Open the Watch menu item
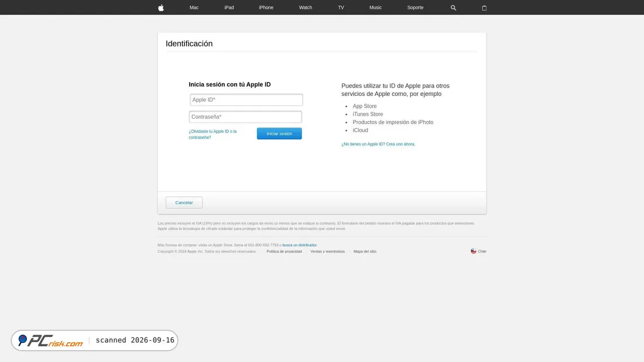 306,8
